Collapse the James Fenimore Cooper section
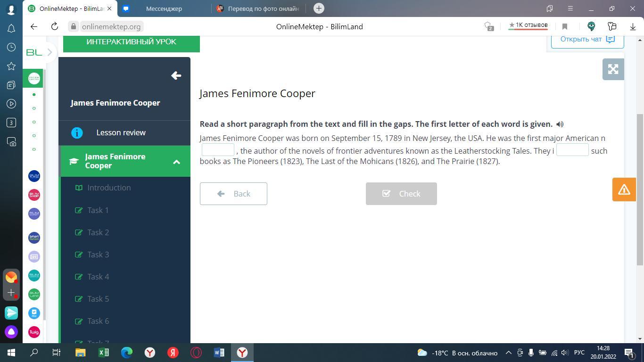Viewport: 644px width, 362px height. 176,162
